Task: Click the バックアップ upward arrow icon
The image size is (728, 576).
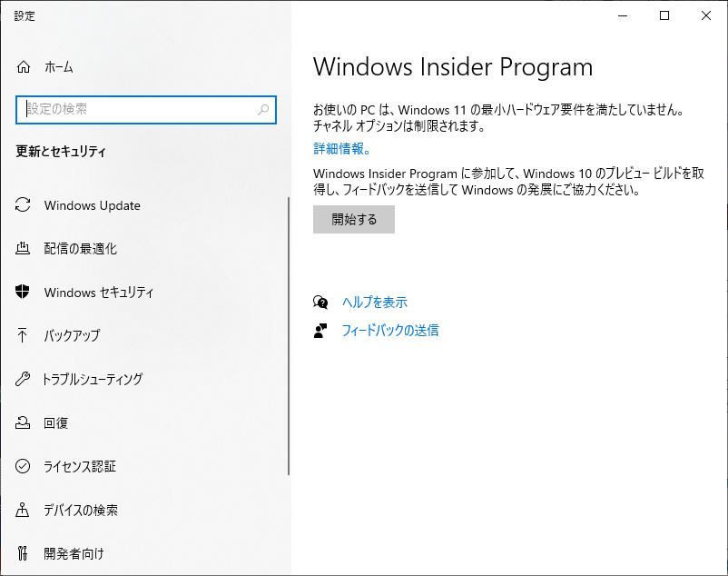Action: pos(23,335)
